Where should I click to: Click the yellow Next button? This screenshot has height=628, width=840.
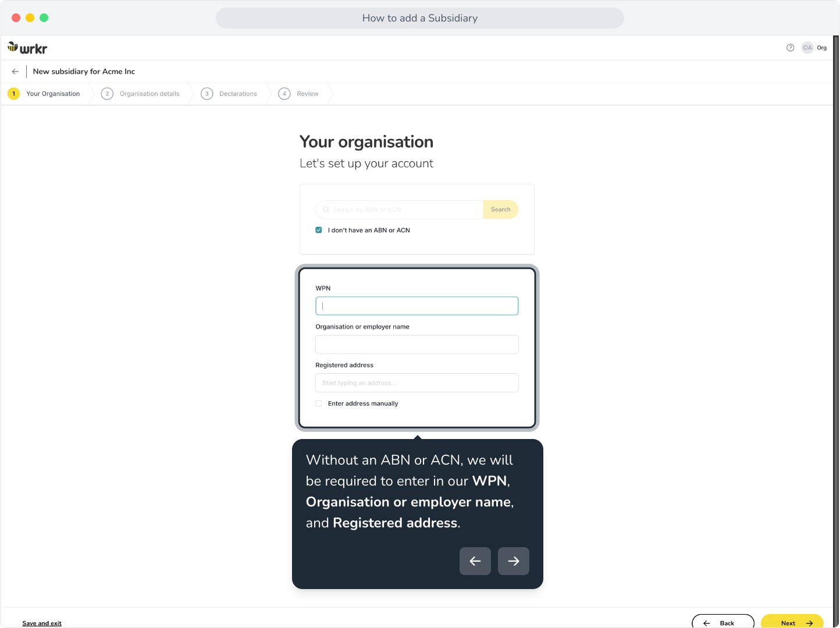pos(792,621)
